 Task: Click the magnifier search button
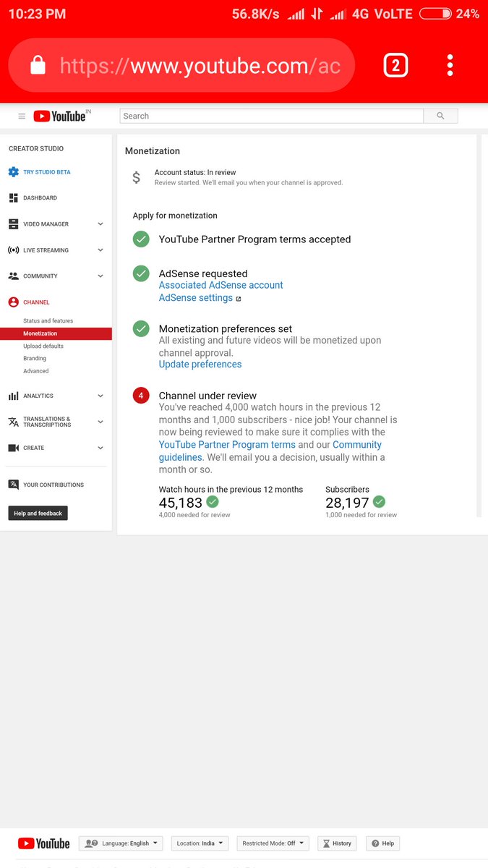[x=441, y=116]
